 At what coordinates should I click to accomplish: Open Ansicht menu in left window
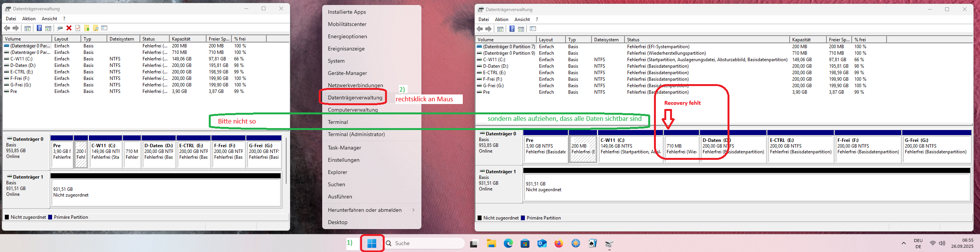click(49, 19)
